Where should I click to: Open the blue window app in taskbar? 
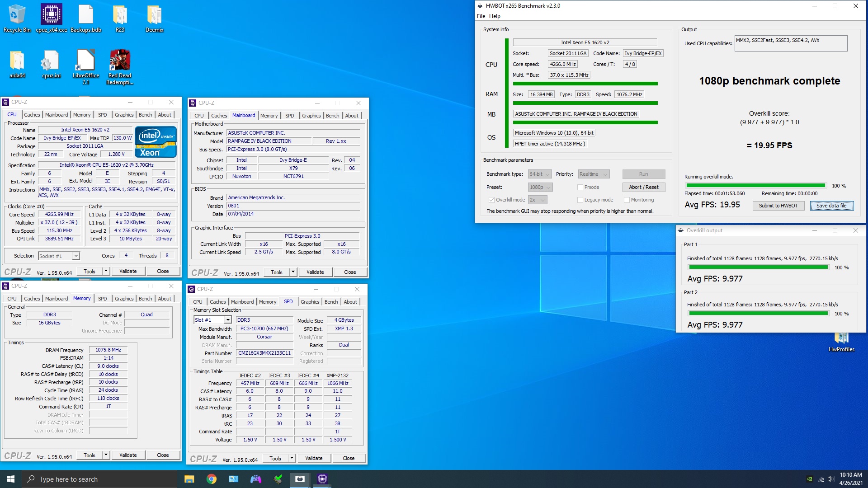(x=234, y=479)
